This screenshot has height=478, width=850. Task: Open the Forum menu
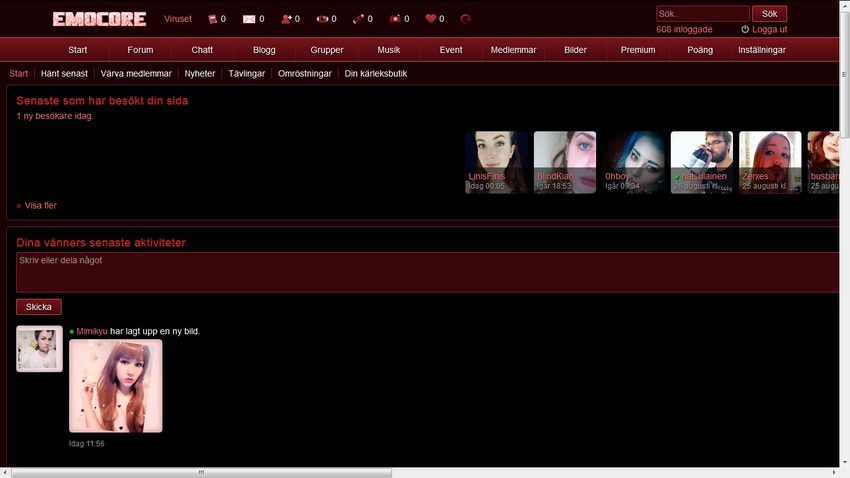pos(140,50)
